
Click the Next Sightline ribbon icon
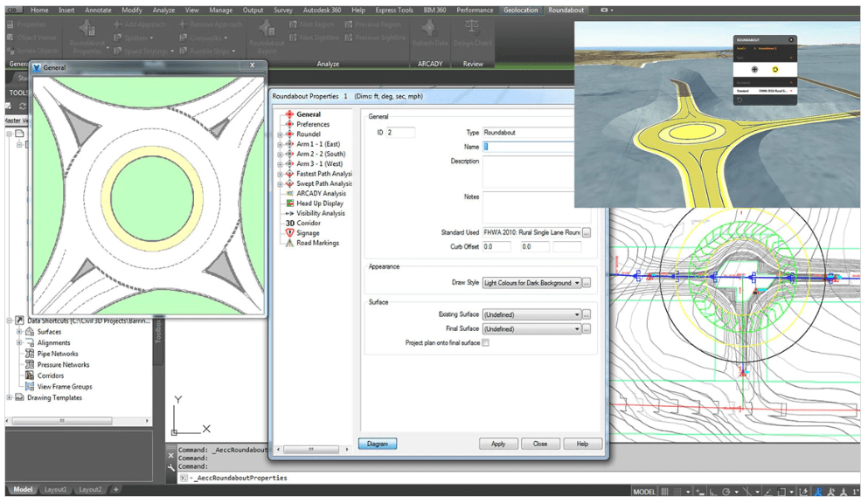pyautogui.click(x=293, y=38)
